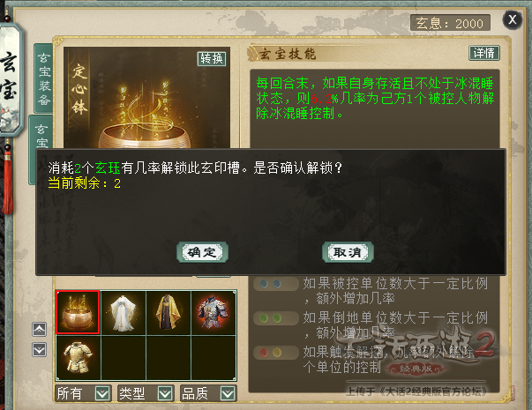Viewport: 532px width, 410px height.
Task: Select the red-blue armor item
Action: [x=214, y=312]
